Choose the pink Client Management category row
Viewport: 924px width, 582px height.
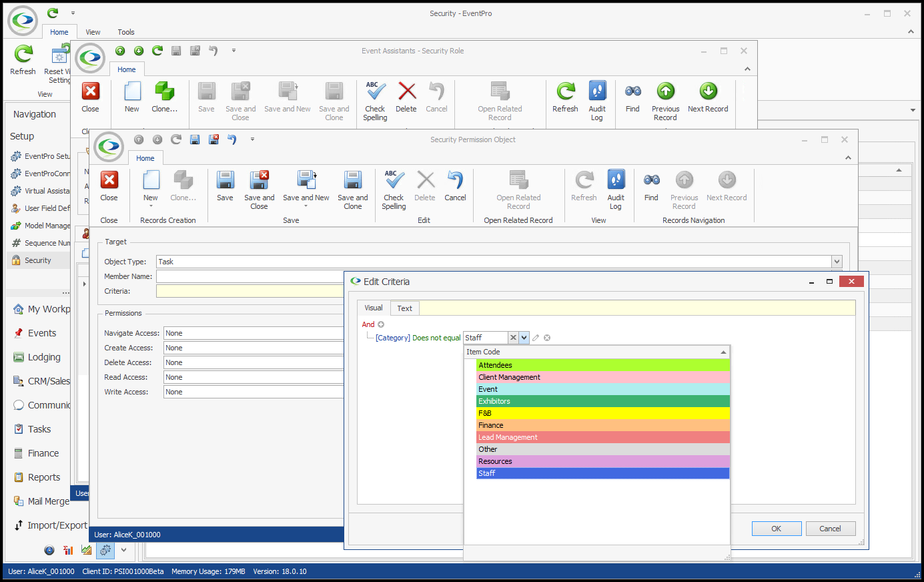[x=603, y=377]
